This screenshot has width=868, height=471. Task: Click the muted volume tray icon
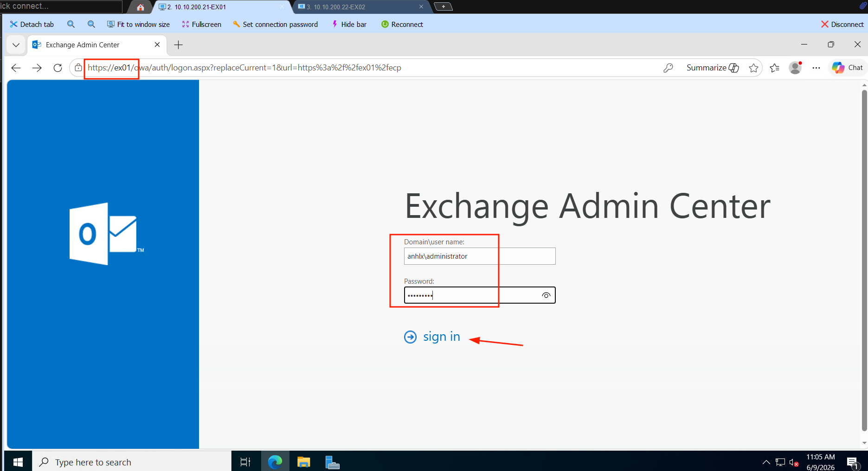[x=794, y=462]
